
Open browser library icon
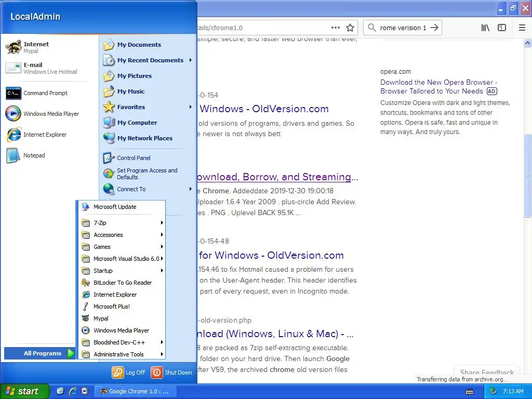(x=485, y=28)
